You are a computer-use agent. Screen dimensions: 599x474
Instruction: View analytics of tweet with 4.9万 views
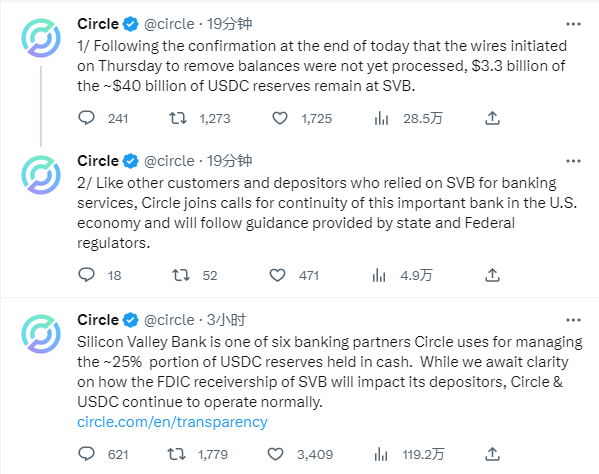tap(379, 275)
